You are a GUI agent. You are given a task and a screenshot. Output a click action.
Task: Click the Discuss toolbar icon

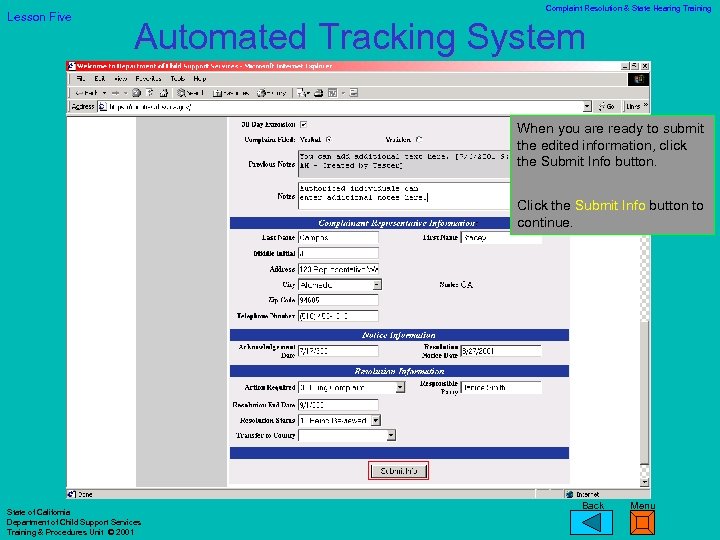click(354, 93)
